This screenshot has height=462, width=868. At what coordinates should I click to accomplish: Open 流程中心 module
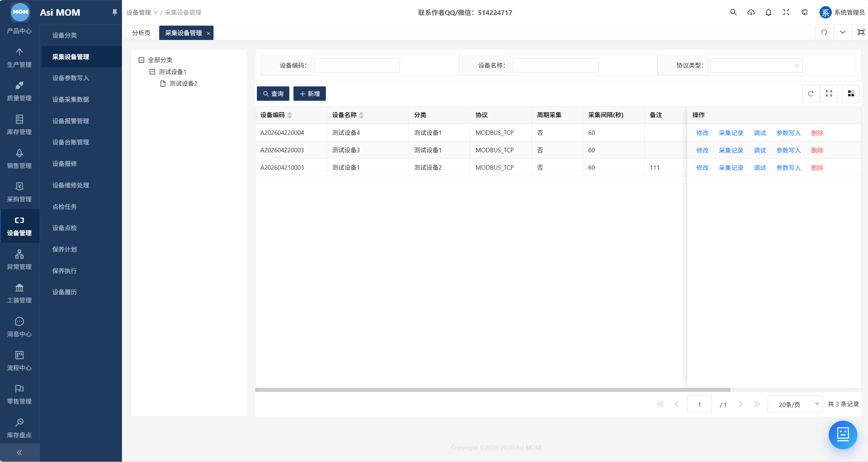pos(19,361)
